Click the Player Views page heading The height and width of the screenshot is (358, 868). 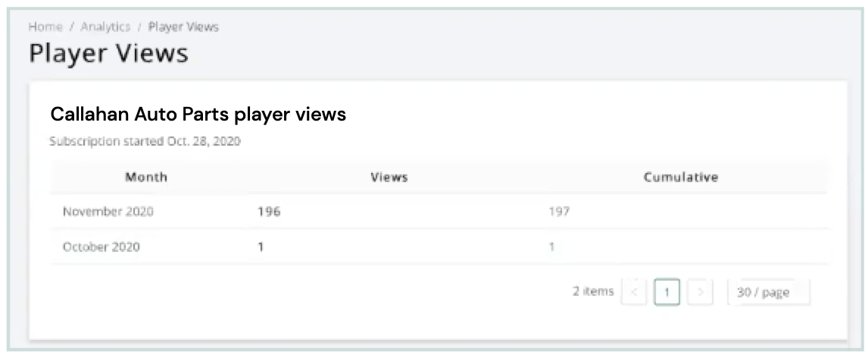tap(109, 54)
